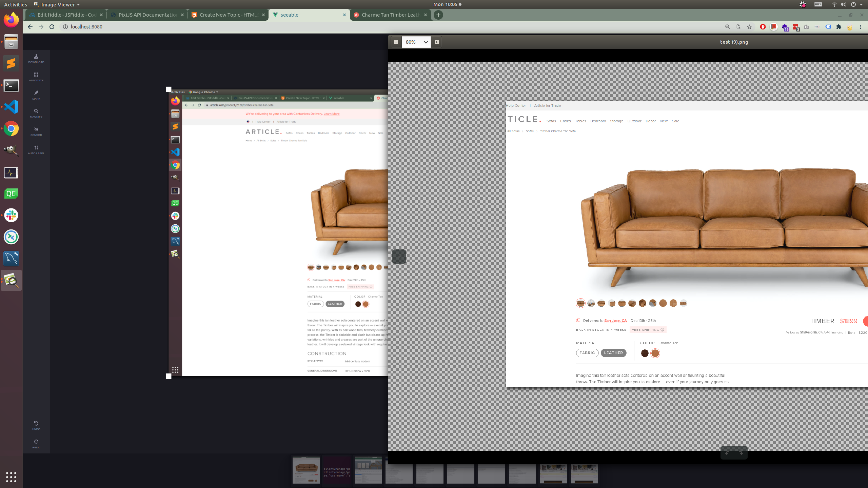
Task: Switch to PixiJS API Documentation tab
Action: (147, 15)
